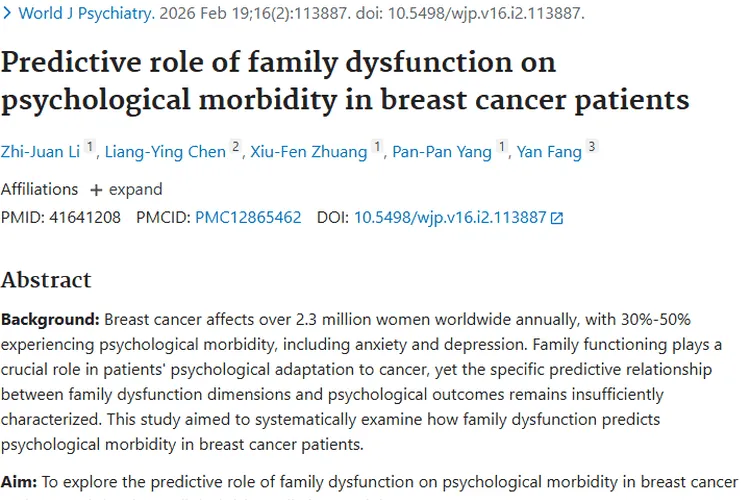Open author Liang-Ying Chen's link

coord(166,151)
